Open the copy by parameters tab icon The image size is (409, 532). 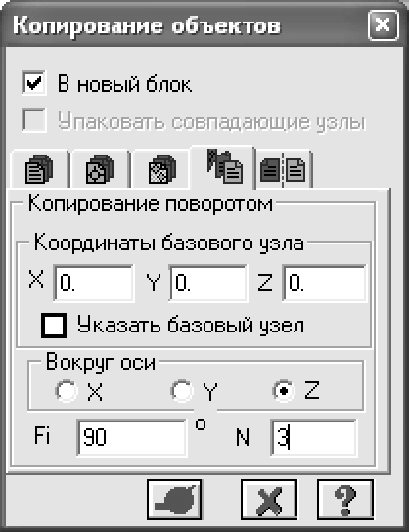click(x=39, y=169)
